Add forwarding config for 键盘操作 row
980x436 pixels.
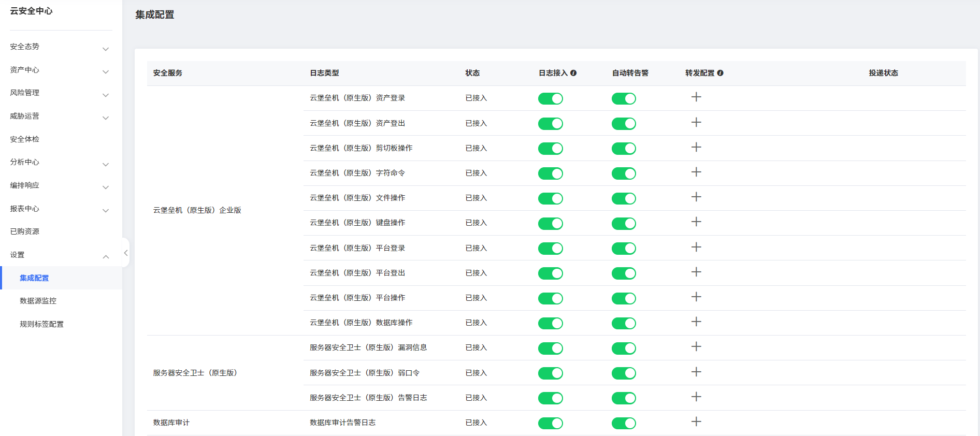696,222
